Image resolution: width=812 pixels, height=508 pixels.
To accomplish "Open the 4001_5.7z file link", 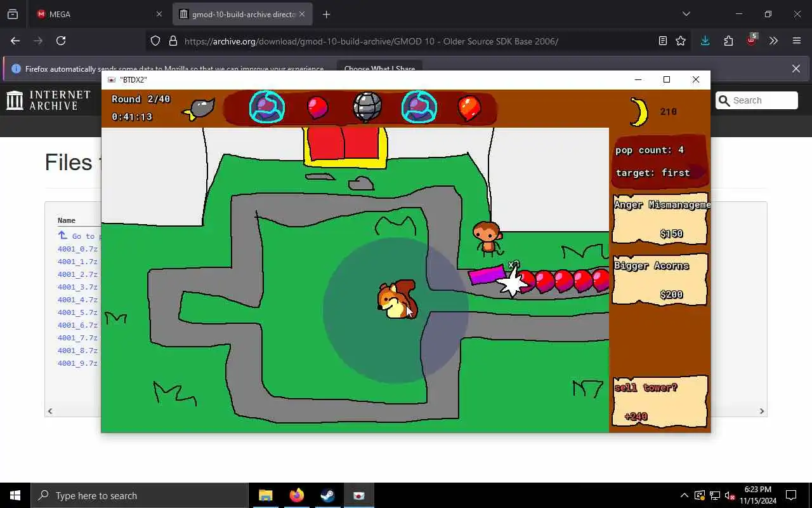I will pos(77,312).
